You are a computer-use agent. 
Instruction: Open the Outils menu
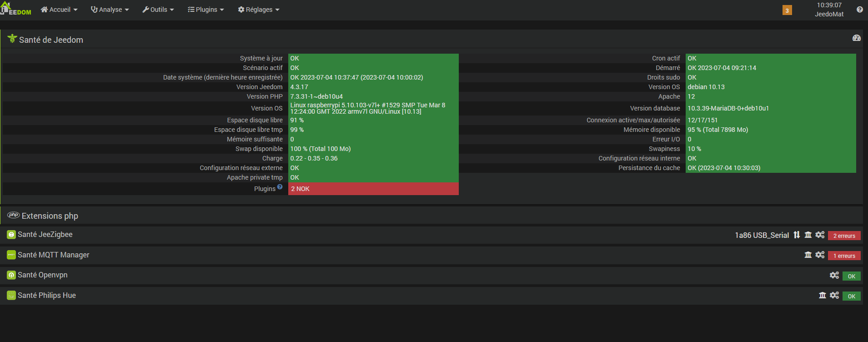coord(158,10)
